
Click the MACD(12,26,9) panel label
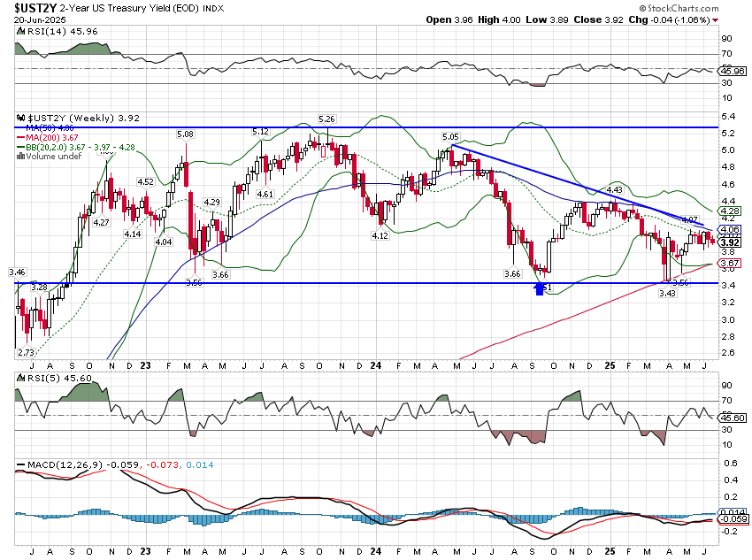[x=53, y=464]
